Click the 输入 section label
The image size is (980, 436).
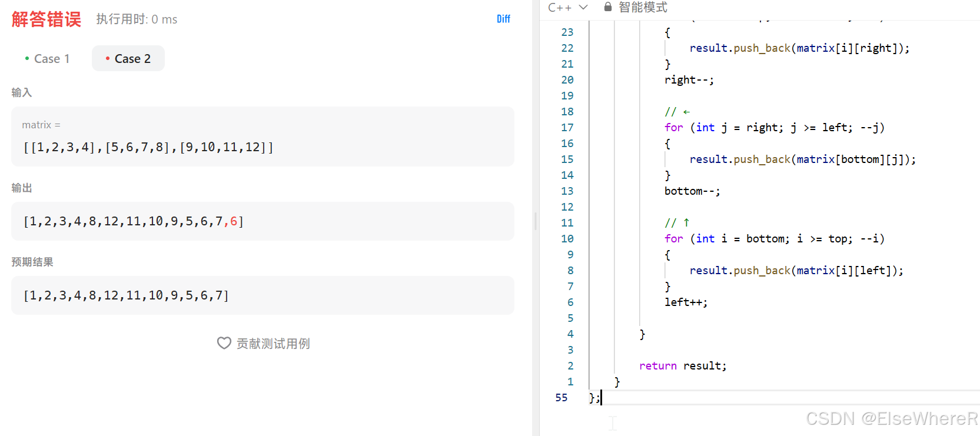(x=22, y=92)
